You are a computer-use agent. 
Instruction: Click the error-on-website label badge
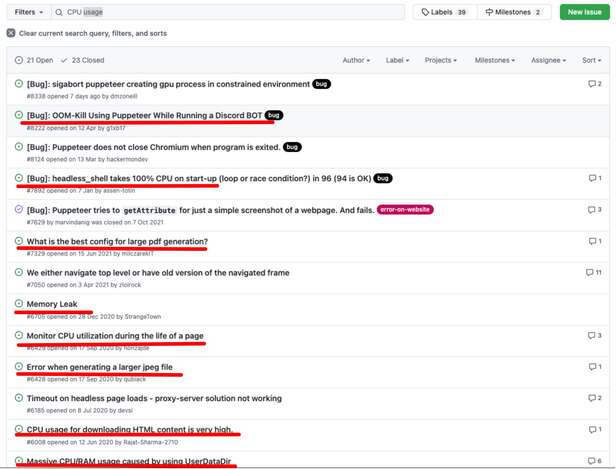pyautogui.click(x=405, y=210)
